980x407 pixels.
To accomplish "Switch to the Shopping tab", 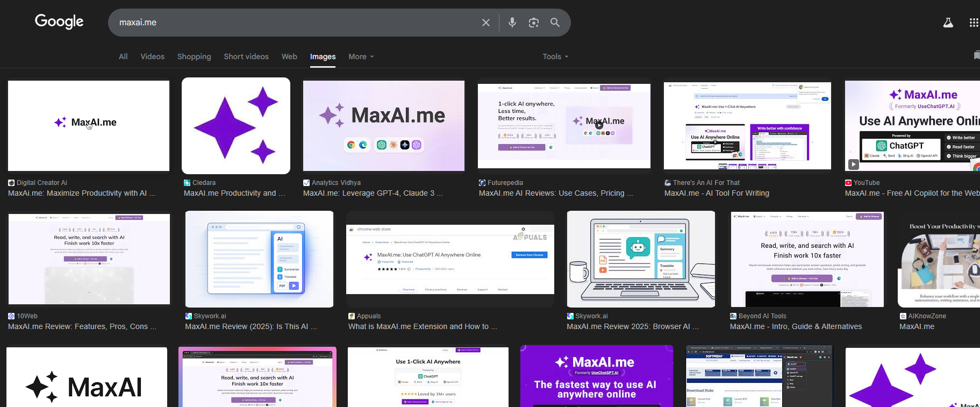I will (194, 56).
